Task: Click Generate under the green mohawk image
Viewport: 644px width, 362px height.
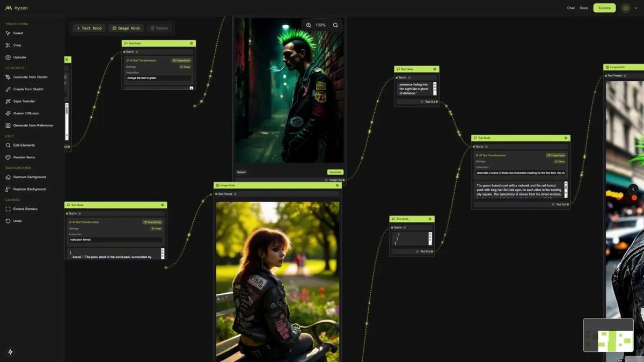Action: click(335, 172)
